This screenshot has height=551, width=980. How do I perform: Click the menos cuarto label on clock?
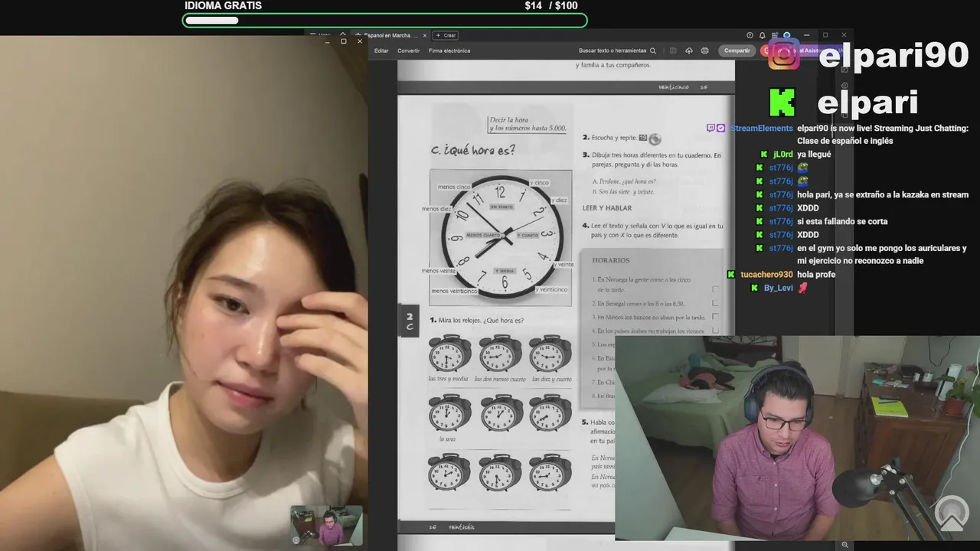click(x=483, y=236)
